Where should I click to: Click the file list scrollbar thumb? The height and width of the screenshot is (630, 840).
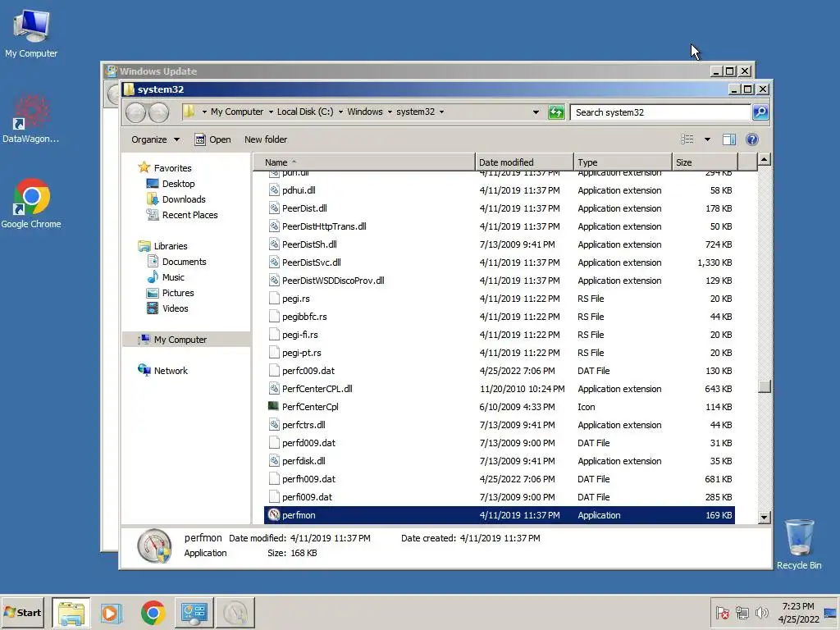pyautogui.click(x=765, y=386)
